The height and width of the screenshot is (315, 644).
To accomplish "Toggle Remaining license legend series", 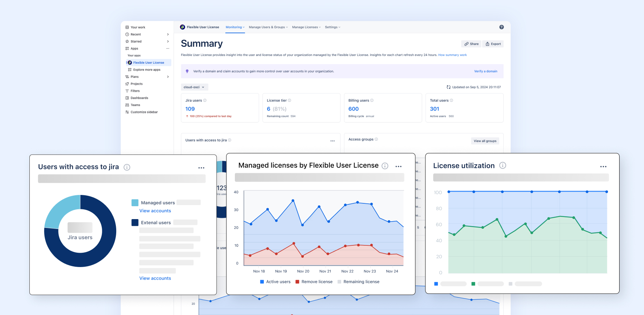I will click(358, 282).
